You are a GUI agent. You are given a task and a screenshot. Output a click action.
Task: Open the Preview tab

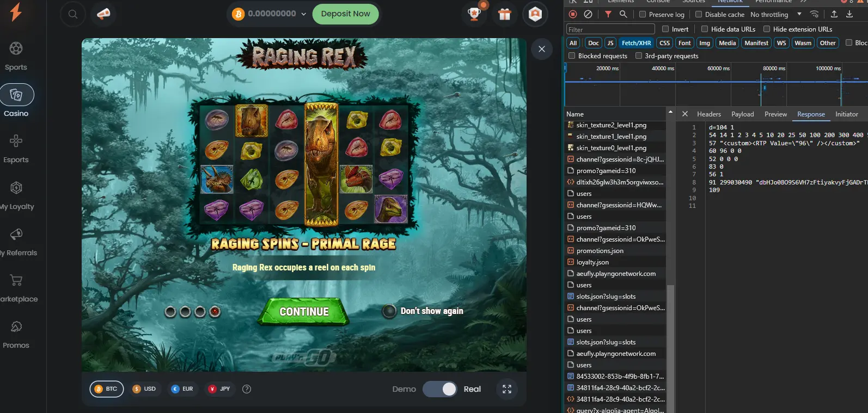coord(775,114)
